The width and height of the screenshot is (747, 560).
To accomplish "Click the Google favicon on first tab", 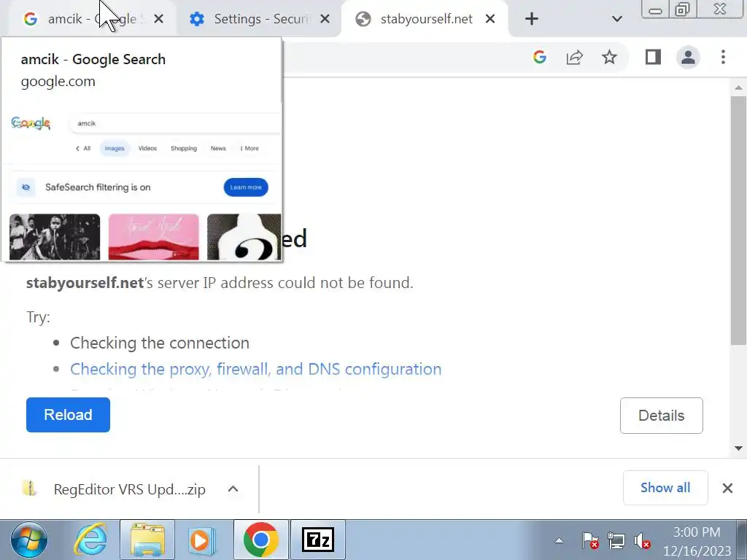I will (31, 19).
